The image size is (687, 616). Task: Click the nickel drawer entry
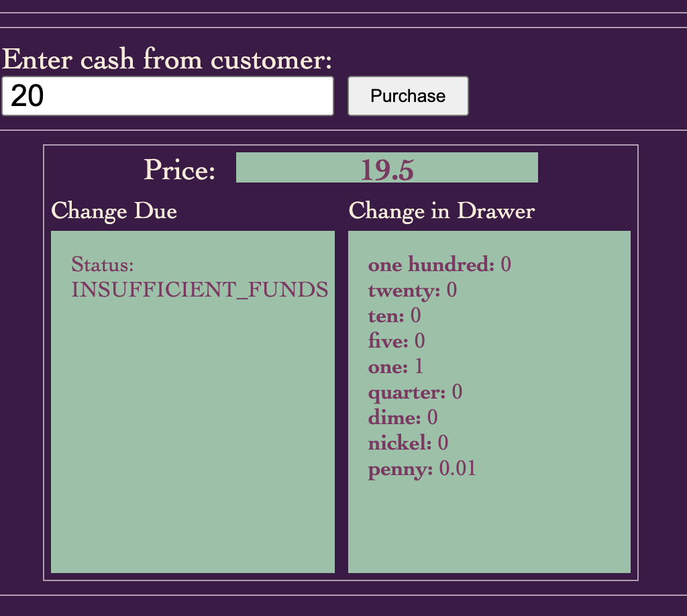pyautogui.click(x=408, y=442)
